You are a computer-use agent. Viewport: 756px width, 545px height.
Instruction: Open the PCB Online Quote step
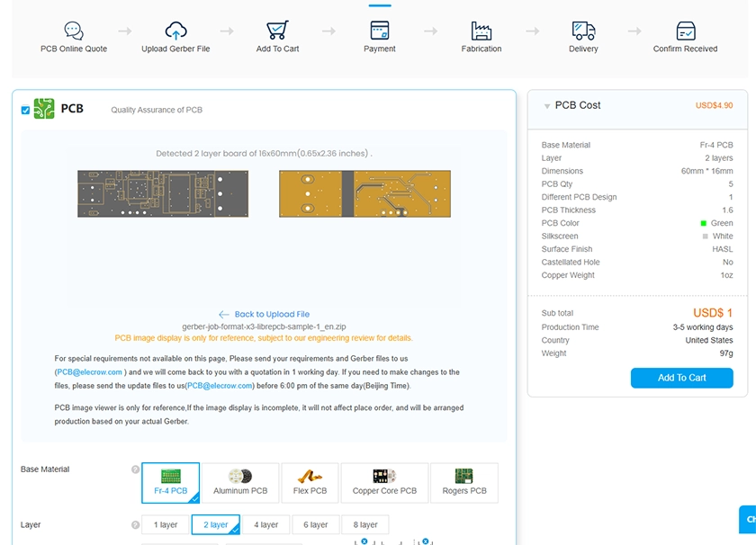point(74,49)
